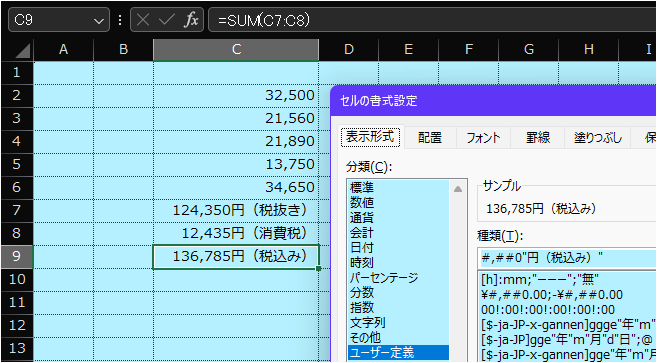Click the 種類 format code input field
The width and height of the screenshot is (657, 363).
[568, 258]
